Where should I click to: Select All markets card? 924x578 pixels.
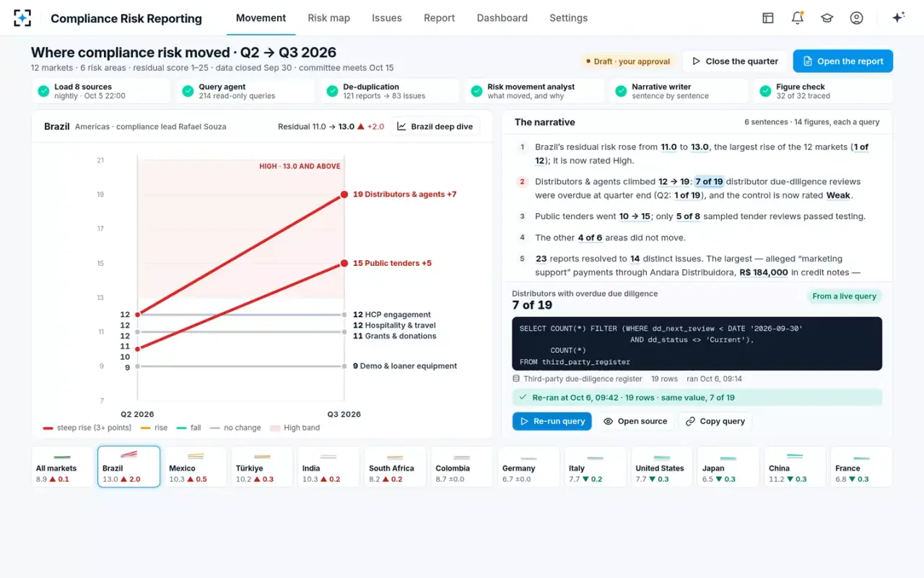[62, 467]
